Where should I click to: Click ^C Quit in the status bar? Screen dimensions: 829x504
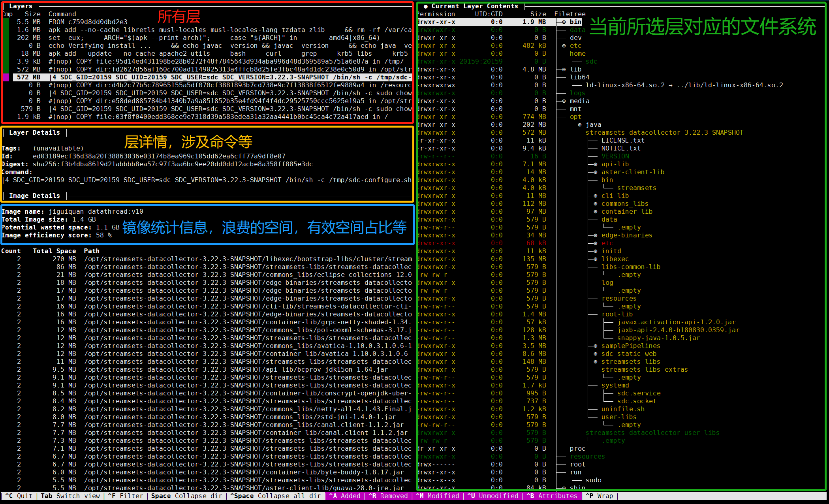[19, 496]
